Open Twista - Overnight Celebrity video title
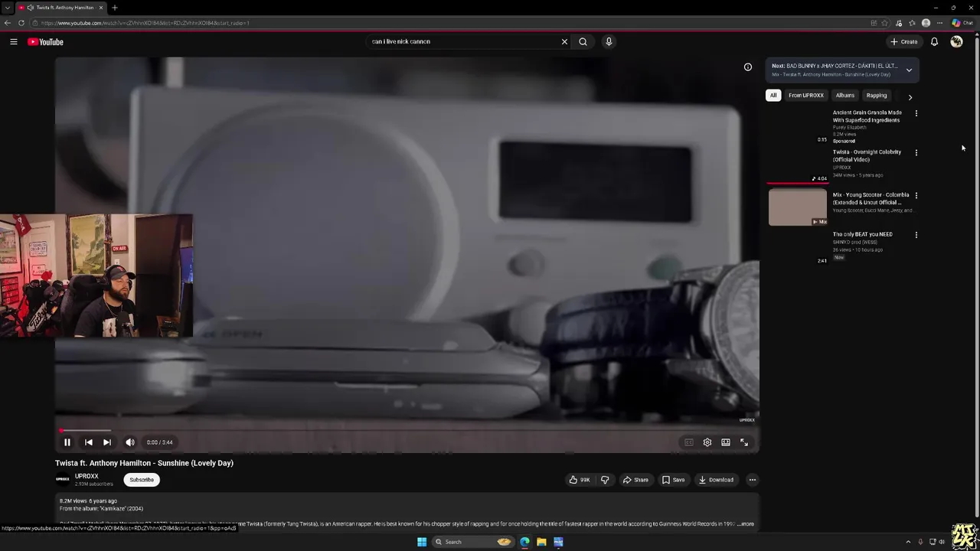Screen dimensions: 980x551 click(867, 156)
